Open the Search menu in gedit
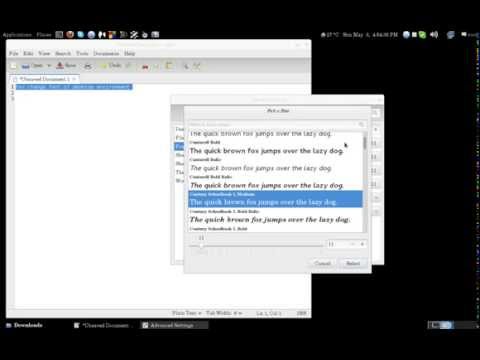This screenshot has height=360, width=480. [x=63, y=53]
